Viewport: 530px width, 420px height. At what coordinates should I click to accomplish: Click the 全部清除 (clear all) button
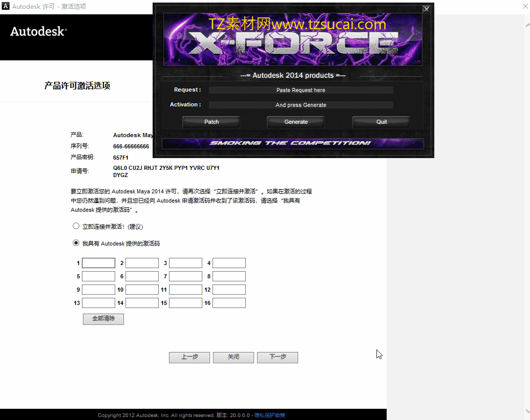point(103,319)
